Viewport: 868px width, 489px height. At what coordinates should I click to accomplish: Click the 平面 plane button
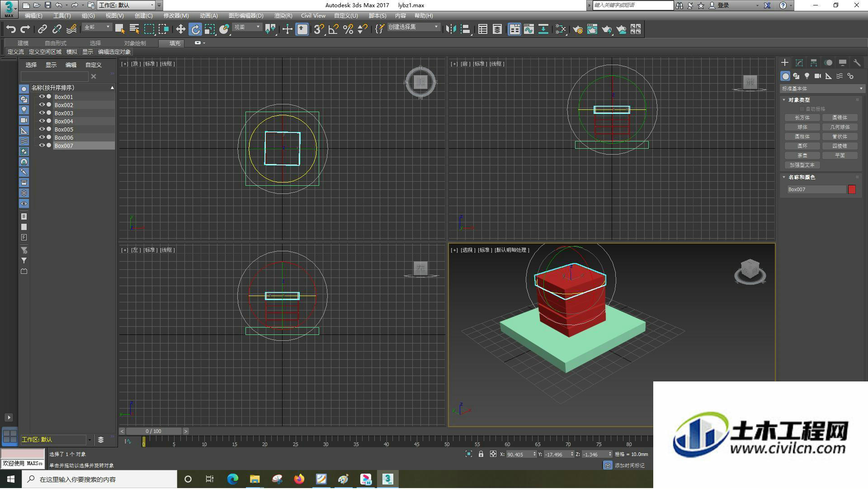click(x=840, y=156)
